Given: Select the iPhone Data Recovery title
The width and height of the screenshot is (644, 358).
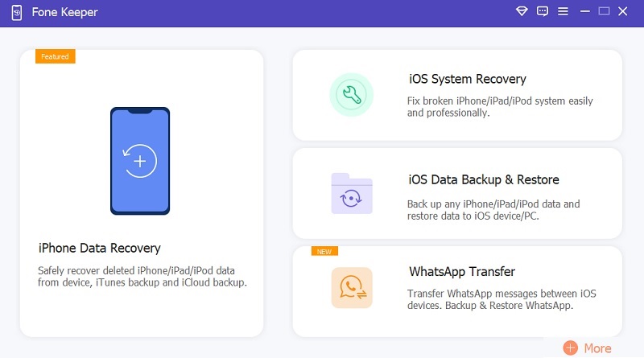Looking at the screenshot, I should pos(99,248).
